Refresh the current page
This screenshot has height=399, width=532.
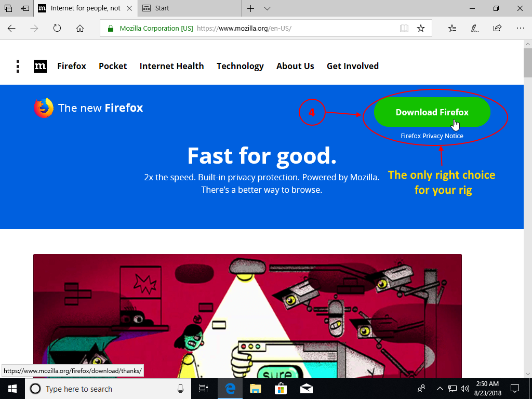57,28
